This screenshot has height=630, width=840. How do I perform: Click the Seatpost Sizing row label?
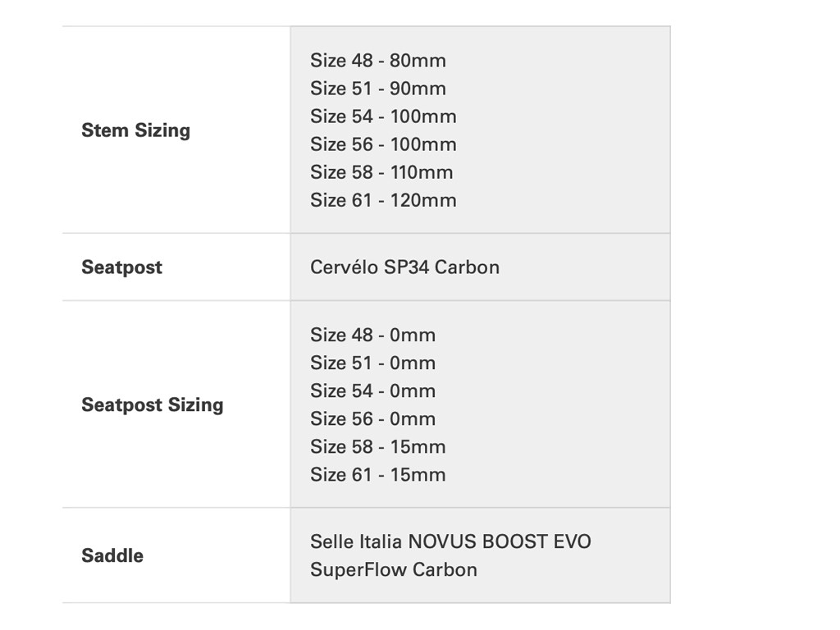pyautogui.click(x=152, y=404)
